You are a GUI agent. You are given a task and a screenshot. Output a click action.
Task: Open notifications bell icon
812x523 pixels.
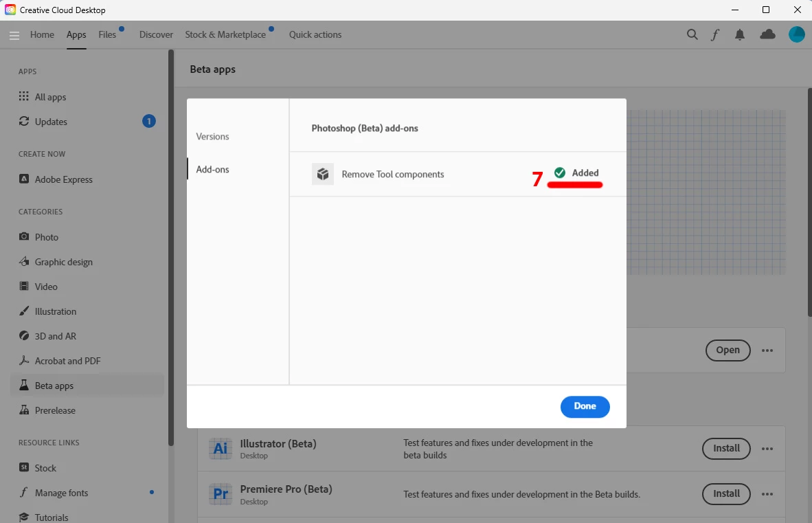click(740, 34)
